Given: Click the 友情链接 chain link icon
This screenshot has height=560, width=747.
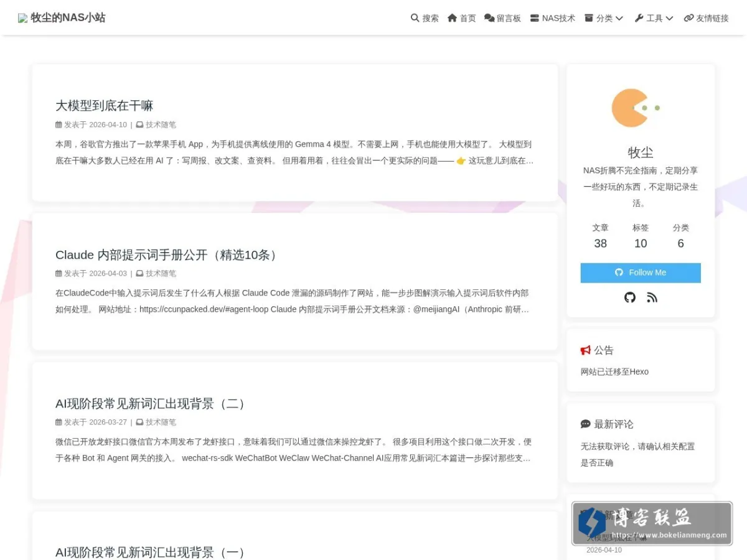Looking at the screenshot, I should 688,18.
